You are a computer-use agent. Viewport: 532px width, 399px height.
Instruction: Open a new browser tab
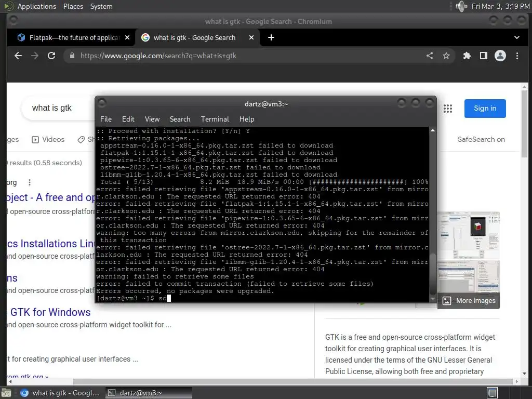coord(271,37)
